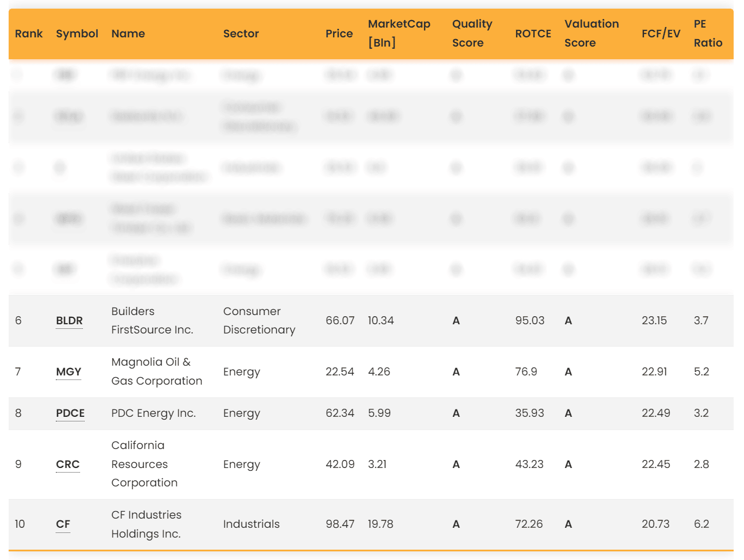Click Quality Score A in PDCE row
This screenshot has width=744, height=560.
[x=456, y=413]
